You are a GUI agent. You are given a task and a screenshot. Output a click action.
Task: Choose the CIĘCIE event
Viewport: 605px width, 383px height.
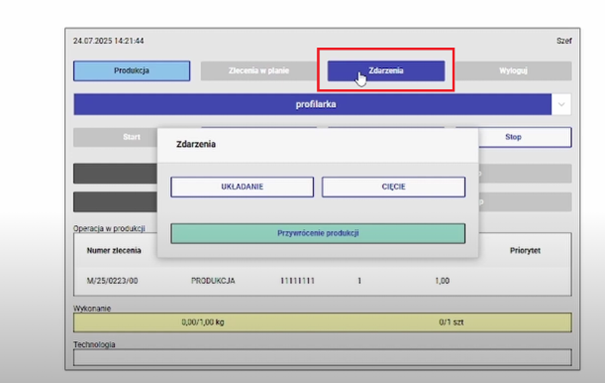[394, 187]
